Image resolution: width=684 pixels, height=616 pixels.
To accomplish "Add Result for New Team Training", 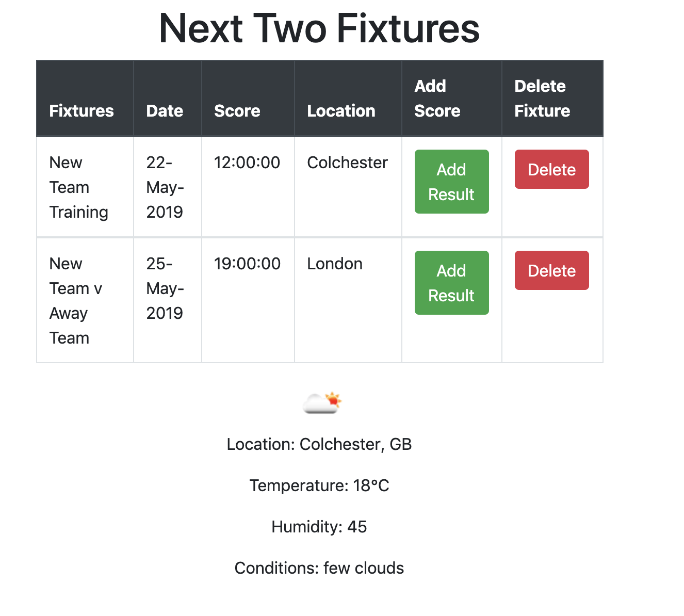I will click(451, 182).
